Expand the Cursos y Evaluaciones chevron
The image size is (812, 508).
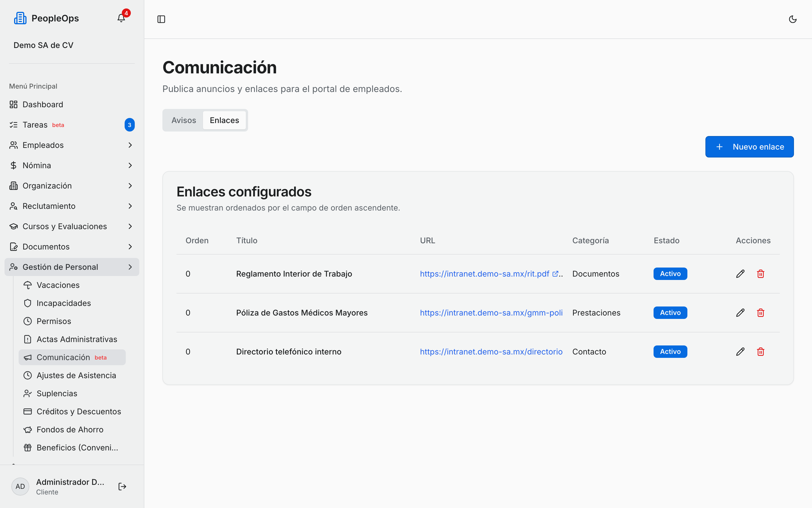(x=130, y=226)
